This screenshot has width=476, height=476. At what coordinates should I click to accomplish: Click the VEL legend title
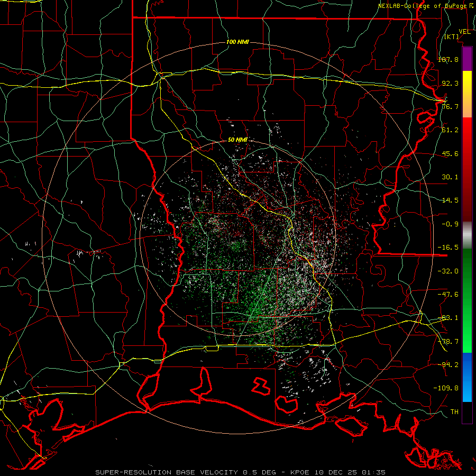tap(464, 32)
